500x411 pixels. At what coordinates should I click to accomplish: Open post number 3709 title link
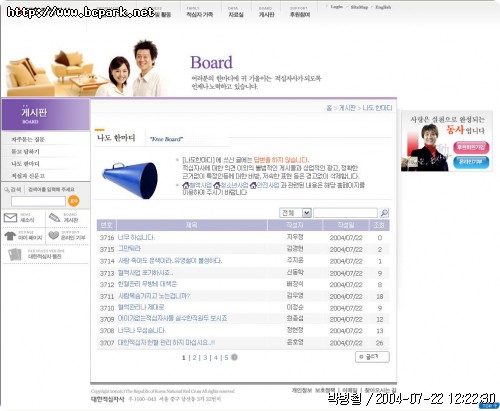(x=172, y=318)
